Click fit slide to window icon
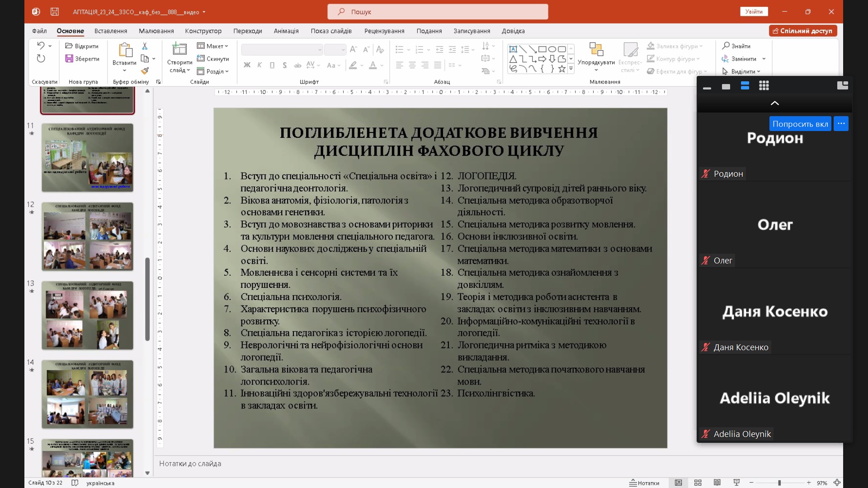 [x=837, y=483]
